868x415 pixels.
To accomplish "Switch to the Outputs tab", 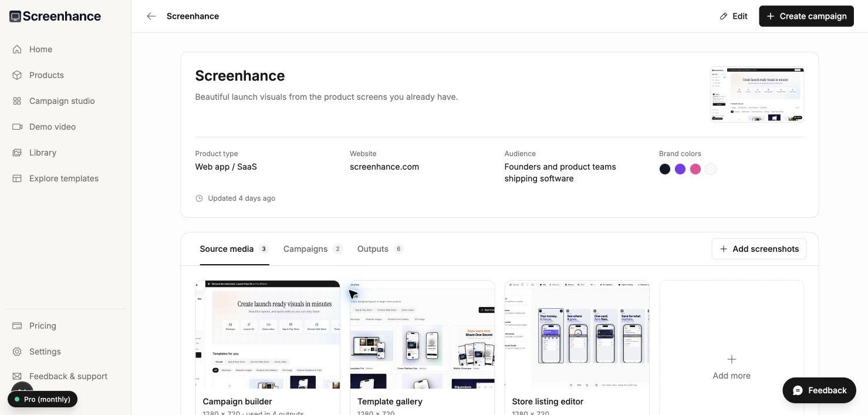I will (380, 249).
